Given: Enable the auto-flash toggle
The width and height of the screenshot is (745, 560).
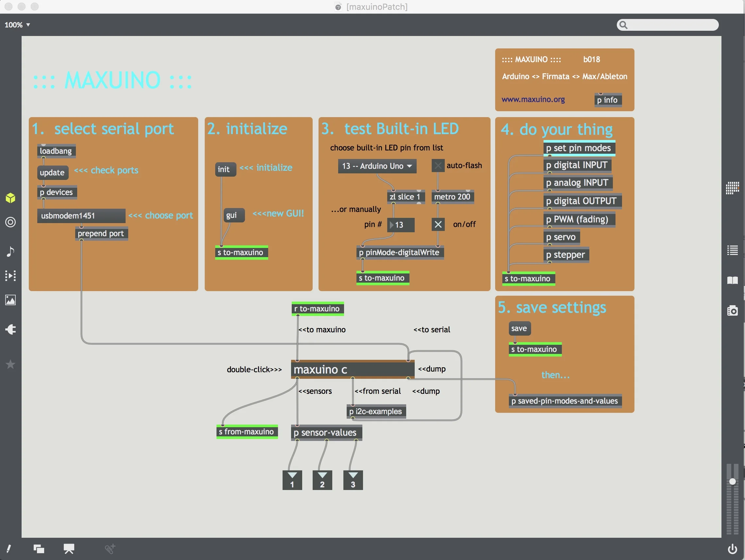Looking at the screenshot, I should (x=438, y=166).
